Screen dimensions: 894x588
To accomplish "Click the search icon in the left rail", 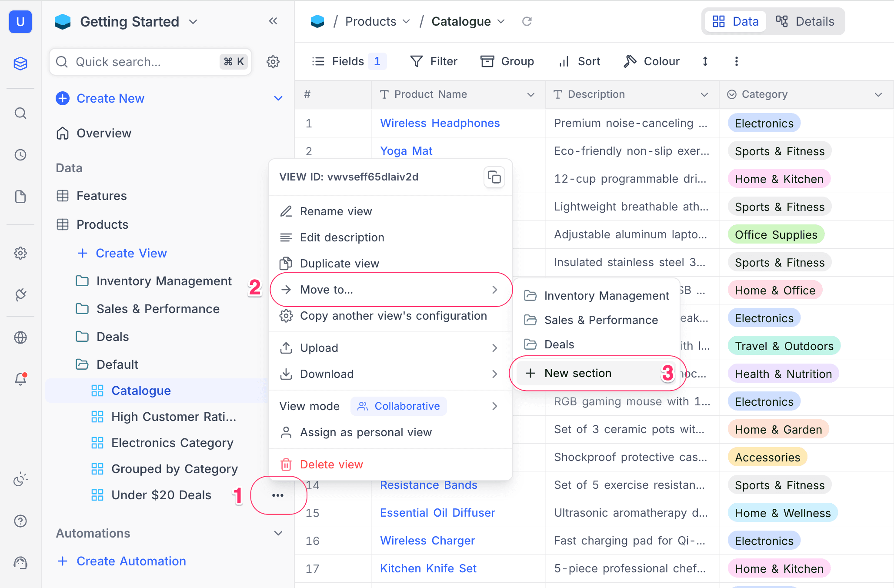I will click(20, 113).
